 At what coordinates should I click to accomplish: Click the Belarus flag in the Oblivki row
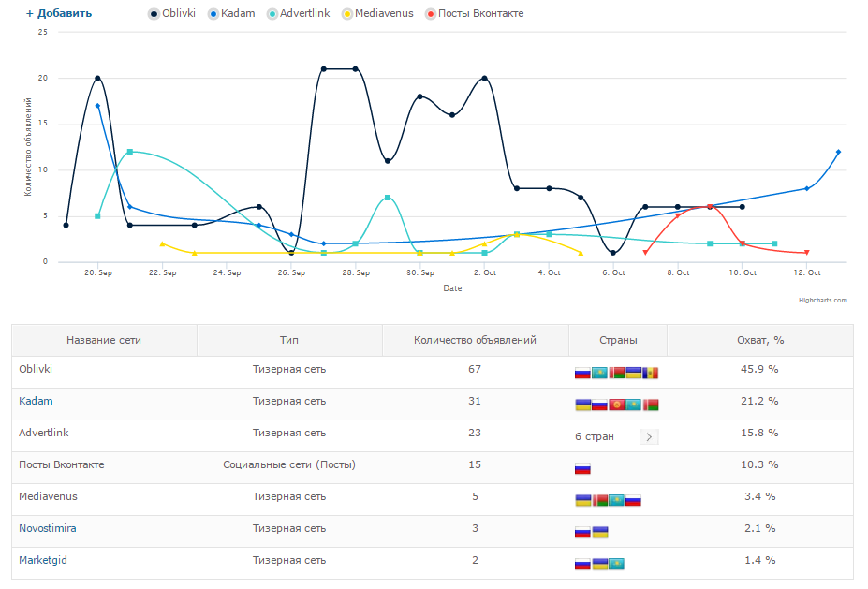tap(617, 373)
